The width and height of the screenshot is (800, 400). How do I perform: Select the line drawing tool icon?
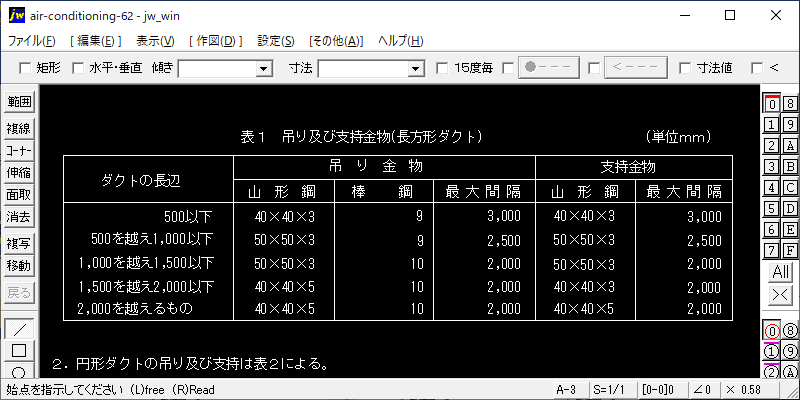pyautogui.click(x=19, y=329)
